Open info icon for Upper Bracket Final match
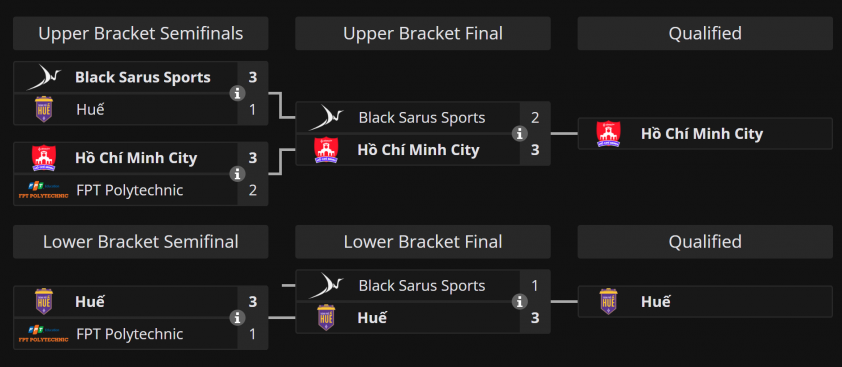The height and width of the screenshot is (367, 842). pos(519,134)
